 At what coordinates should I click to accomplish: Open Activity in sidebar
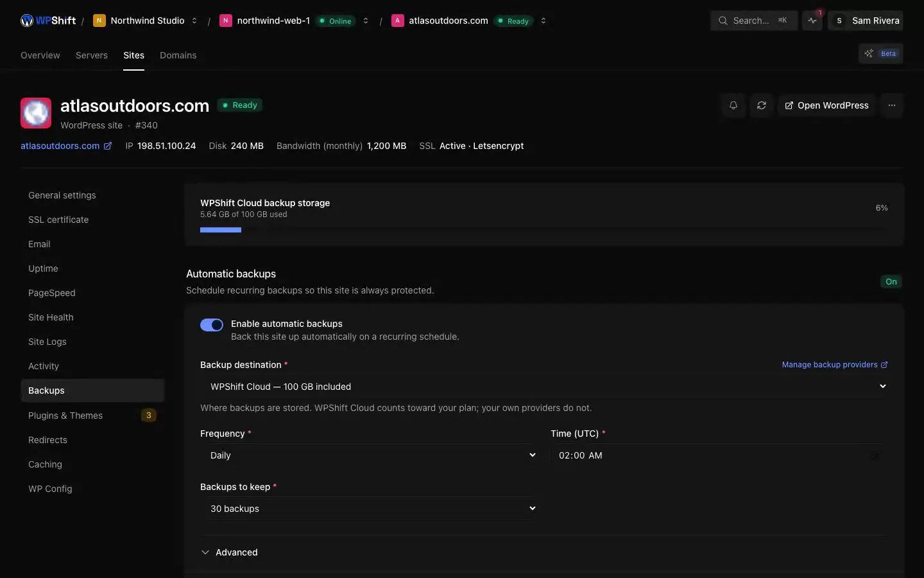click(92, 366)
